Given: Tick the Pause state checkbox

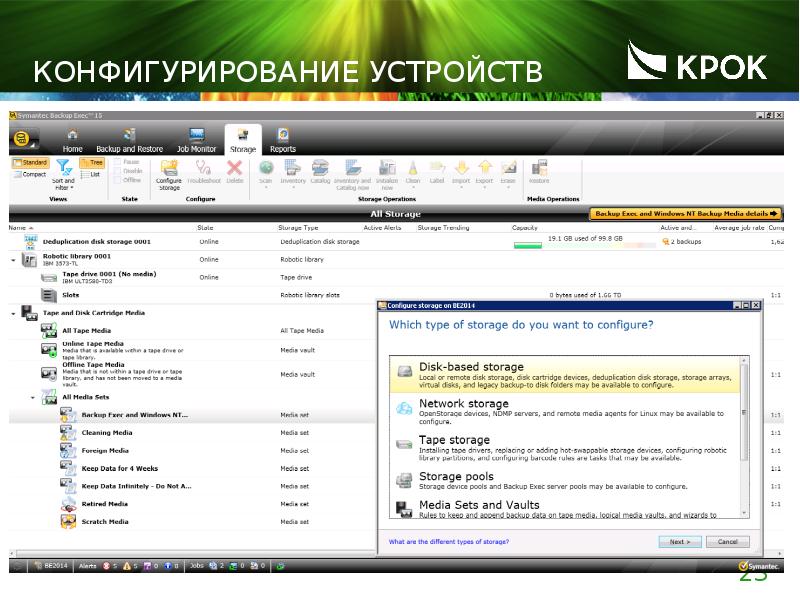Looking at the screenshot, I should (117, 162).
